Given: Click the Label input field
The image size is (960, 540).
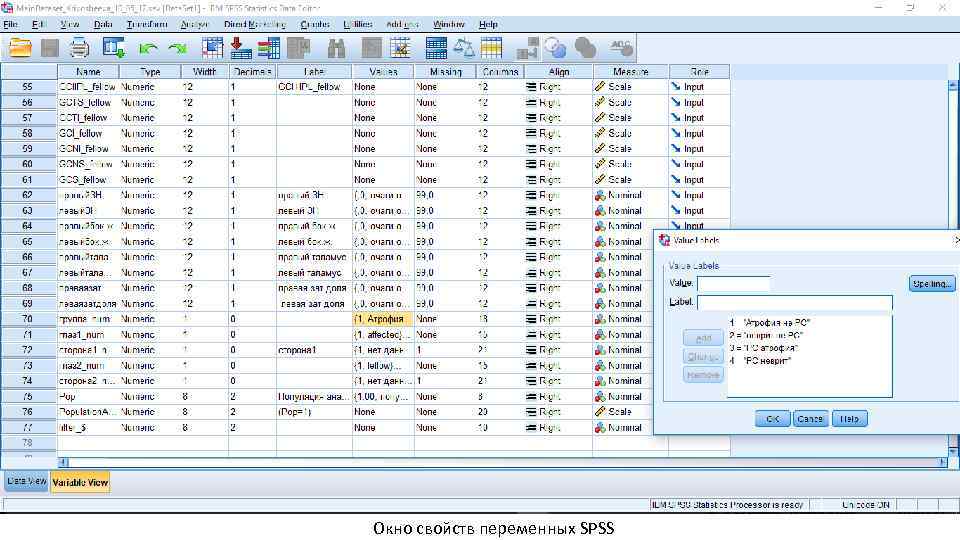Looking at the screenshot, I should tap(795, 302).
